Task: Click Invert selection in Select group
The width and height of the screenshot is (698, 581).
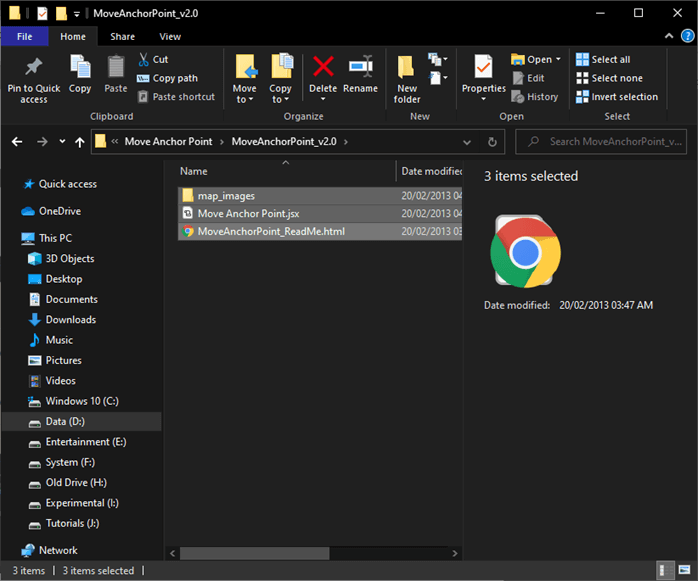Action: point(617,97)
